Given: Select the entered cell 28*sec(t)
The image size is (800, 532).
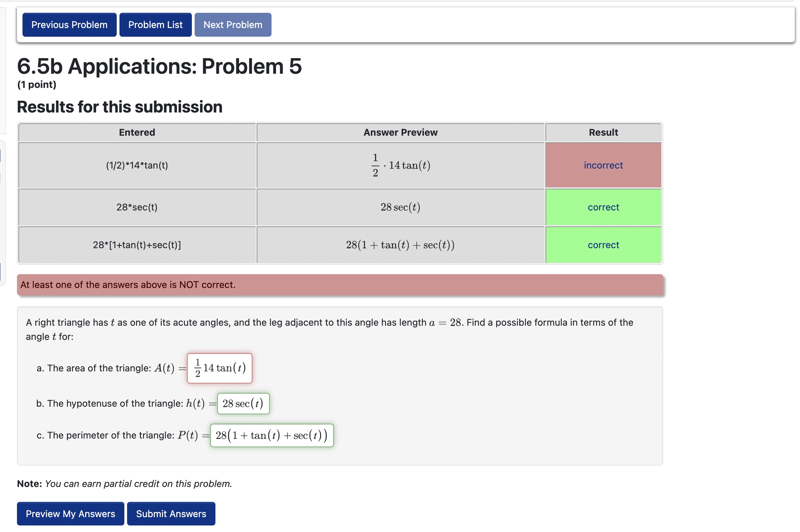Looking at the screenshot, I should (x=137, y=207).
